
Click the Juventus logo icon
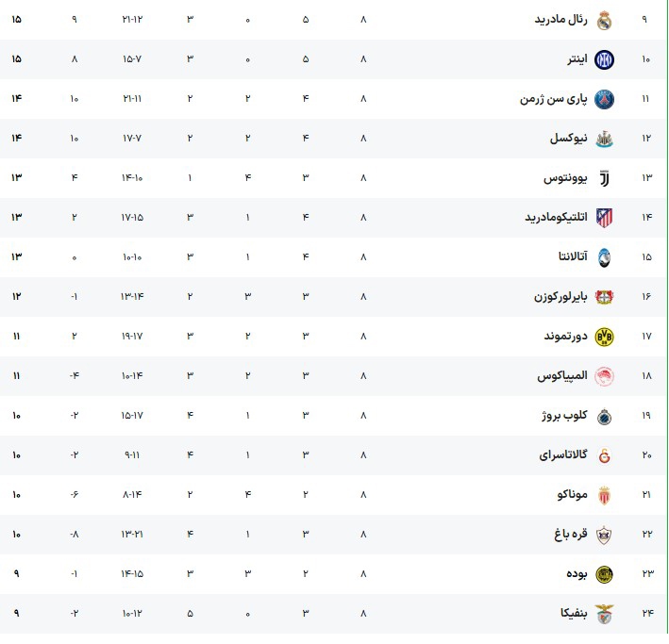pos(605,178)
